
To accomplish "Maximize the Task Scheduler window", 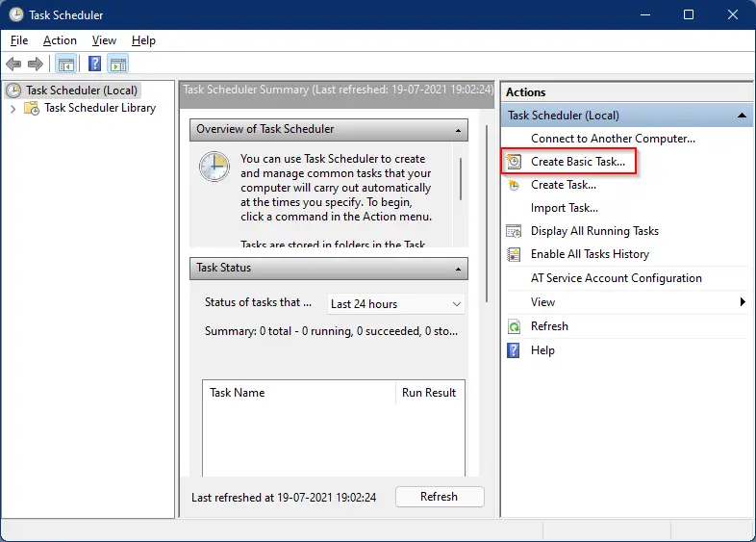I will tap(689, 15).
